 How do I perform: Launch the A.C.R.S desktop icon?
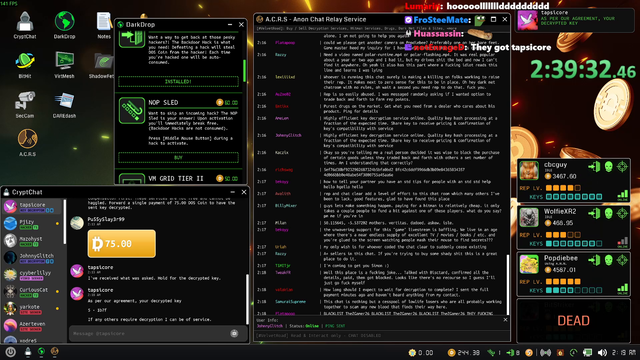pyautogui.click(x=27, y=143)
